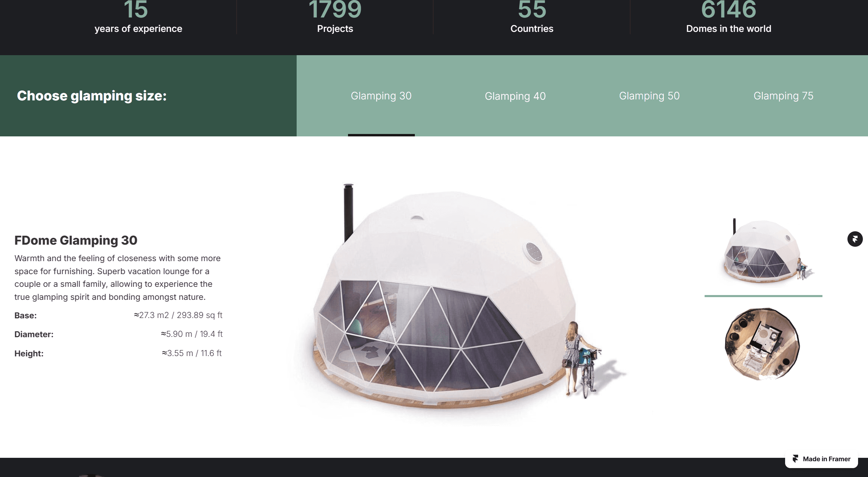Open the Made in Framer badge
Screen dimensions: 868x477
(x=821, y=459)
